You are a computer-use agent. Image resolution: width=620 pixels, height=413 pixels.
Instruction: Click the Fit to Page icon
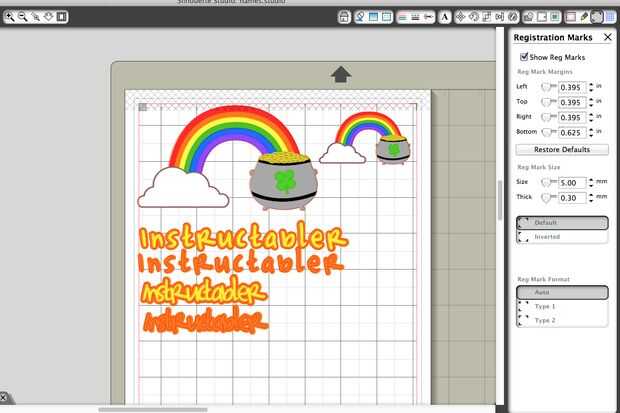(x=61, y=17)
